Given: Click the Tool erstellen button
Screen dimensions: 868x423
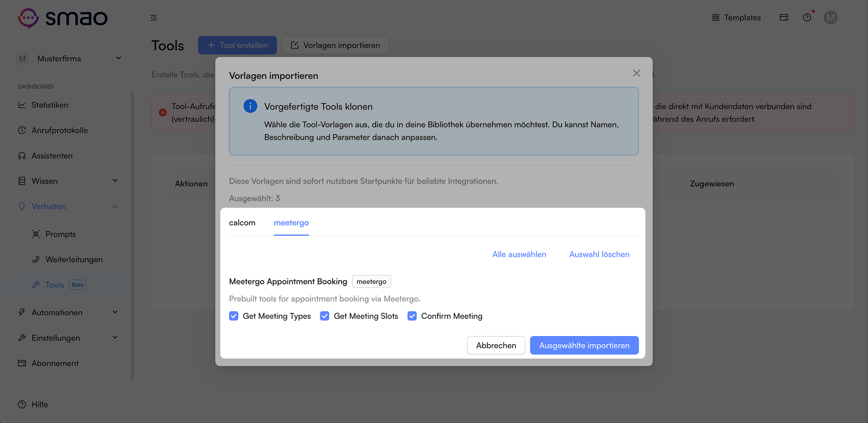Looking at the screenshot, I should point(237,45).
